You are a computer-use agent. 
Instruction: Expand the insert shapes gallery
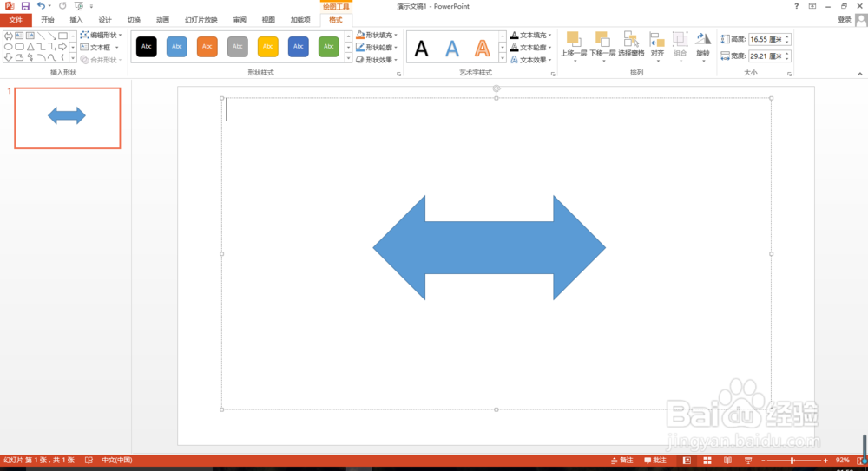point(73,57)
